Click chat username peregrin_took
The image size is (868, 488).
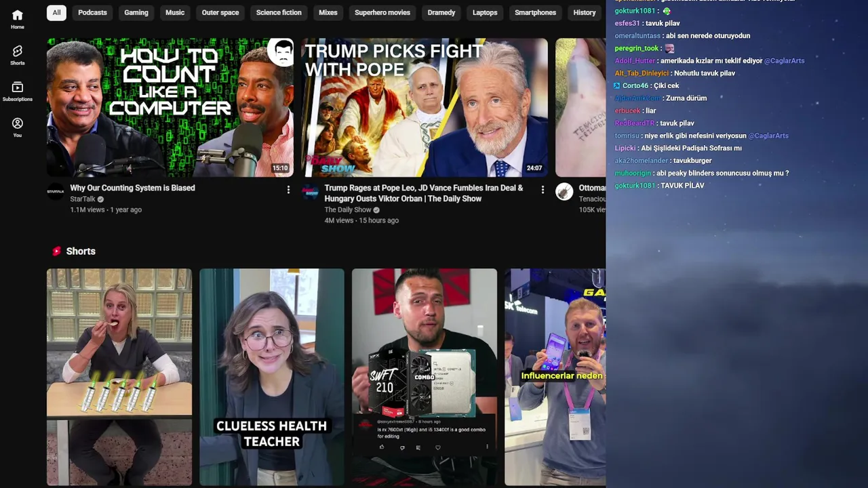point(637,49)
